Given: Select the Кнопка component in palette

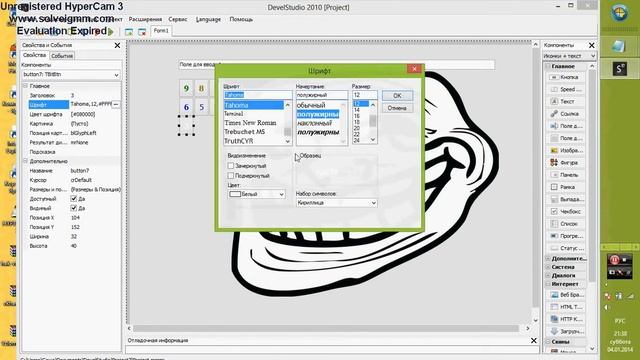Looking at the screenshot, I should (565, 77).
